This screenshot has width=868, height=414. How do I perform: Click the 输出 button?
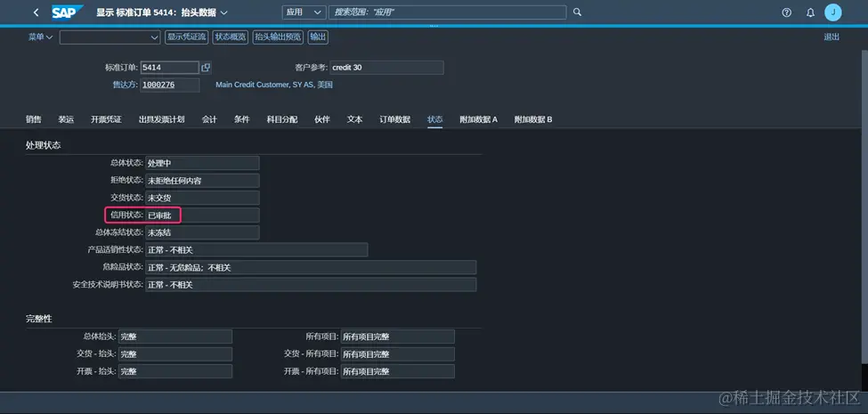click(x=318, y=37)
